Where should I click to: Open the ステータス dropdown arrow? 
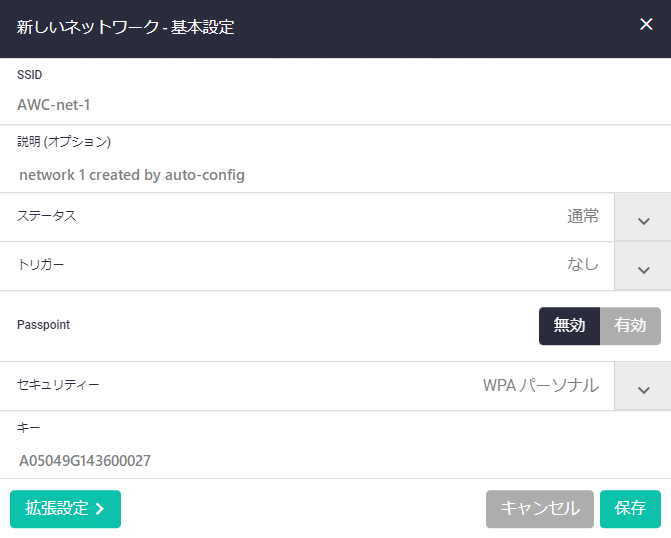(x=643, y=218)
